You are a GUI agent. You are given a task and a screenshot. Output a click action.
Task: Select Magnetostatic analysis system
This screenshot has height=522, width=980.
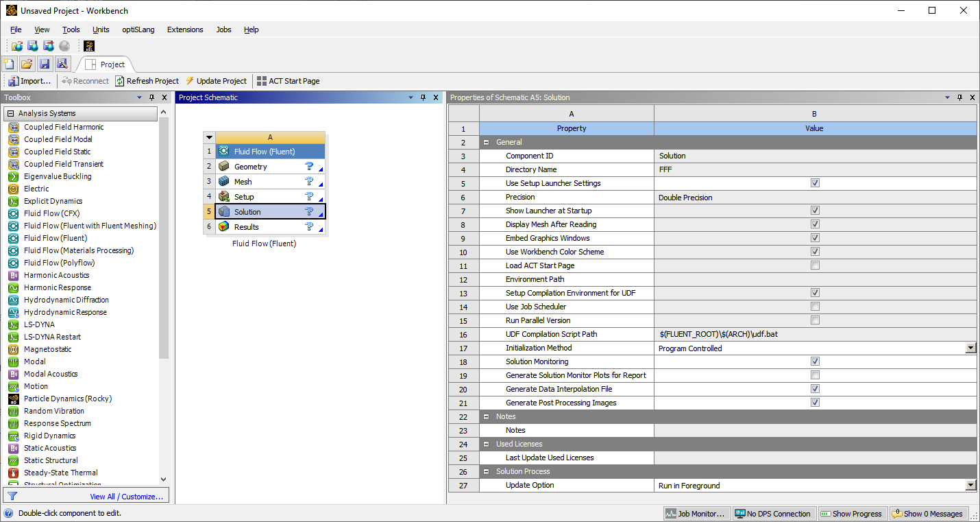tap(47, 349)
